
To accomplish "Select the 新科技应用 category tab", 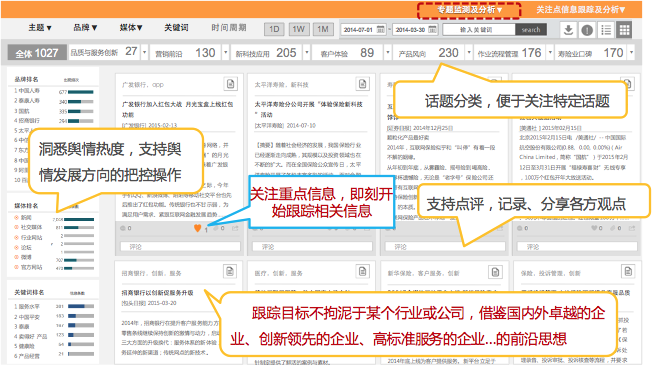I will [x=267, y=53].
